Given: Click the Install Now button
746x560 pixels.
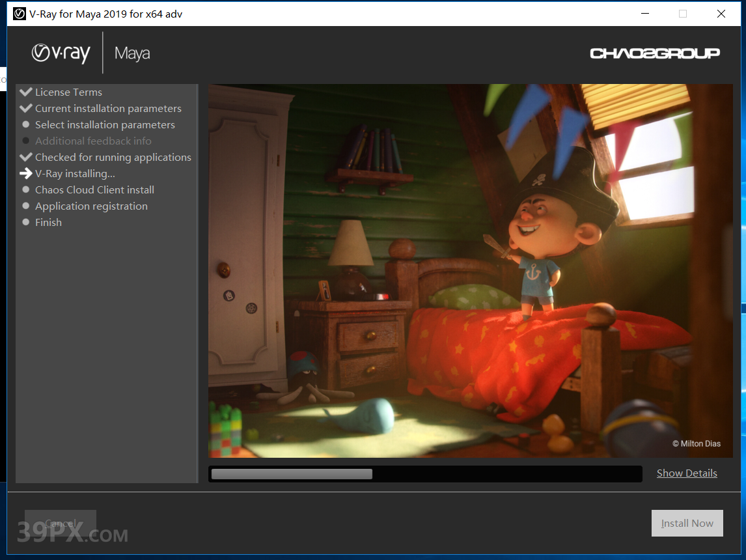Looking at the screenshot, I should (687, 524).
